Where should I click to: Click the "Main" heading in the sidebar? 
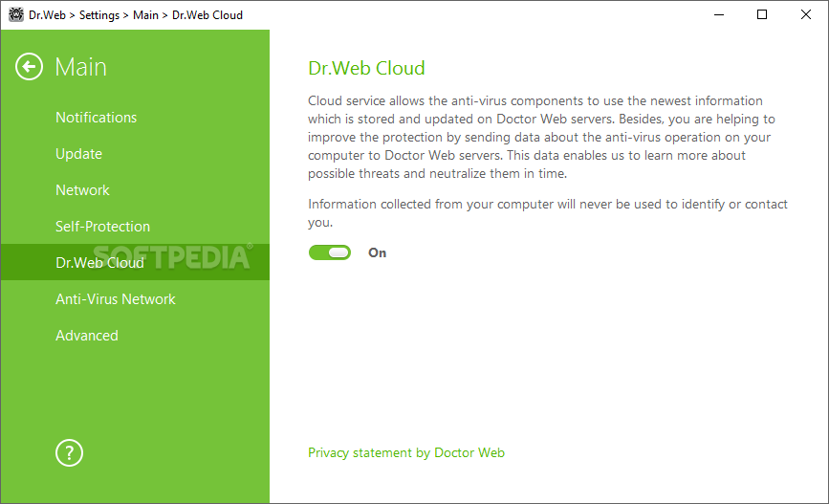(81, 67)
